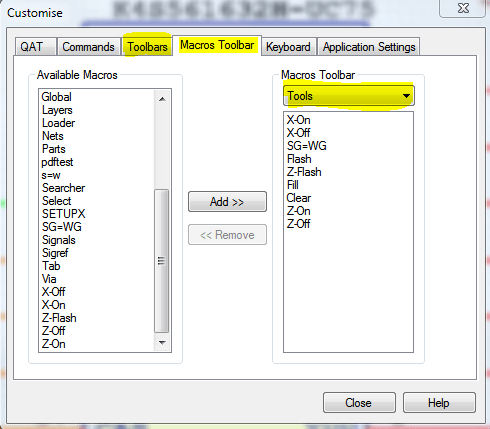Select Signals in Available Macros
490x429 pixels.
pyautogui.click(x=59, y=240)
